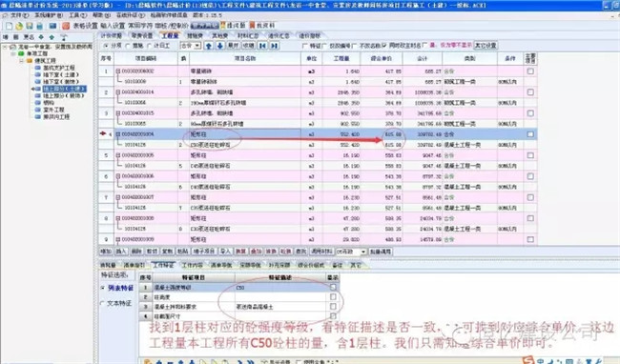Image resolution: width=620 pixels, height=364 pixels.
Task: Open the 工具 menu
Action: tap(77, 15)
